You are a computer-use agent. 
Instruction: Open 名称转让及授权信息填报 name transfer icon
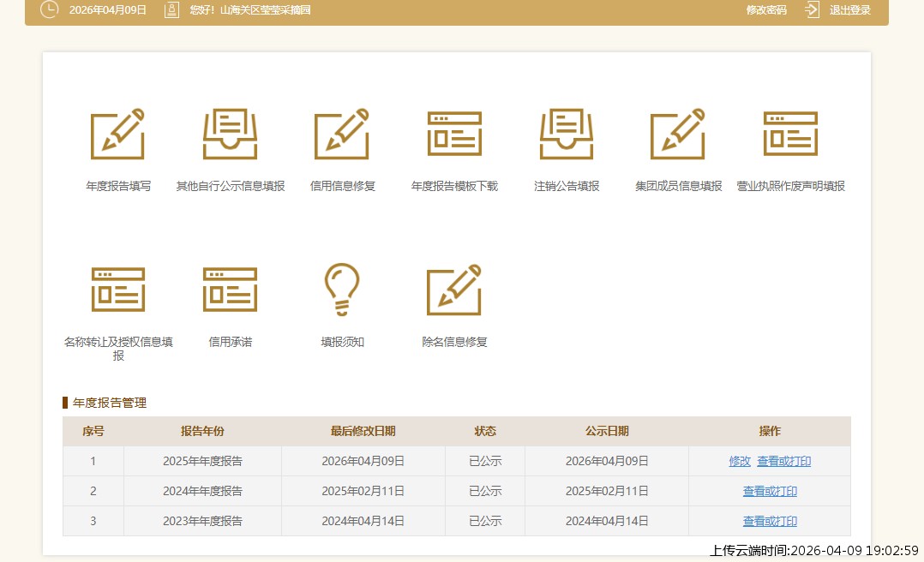point(117,289)
